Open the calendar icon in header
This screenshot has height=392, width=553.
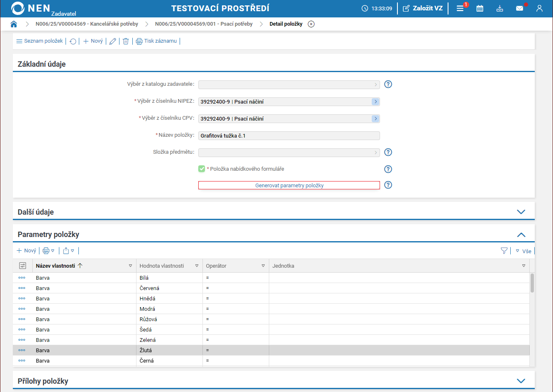pyautogui.click(x=480, y=8)
